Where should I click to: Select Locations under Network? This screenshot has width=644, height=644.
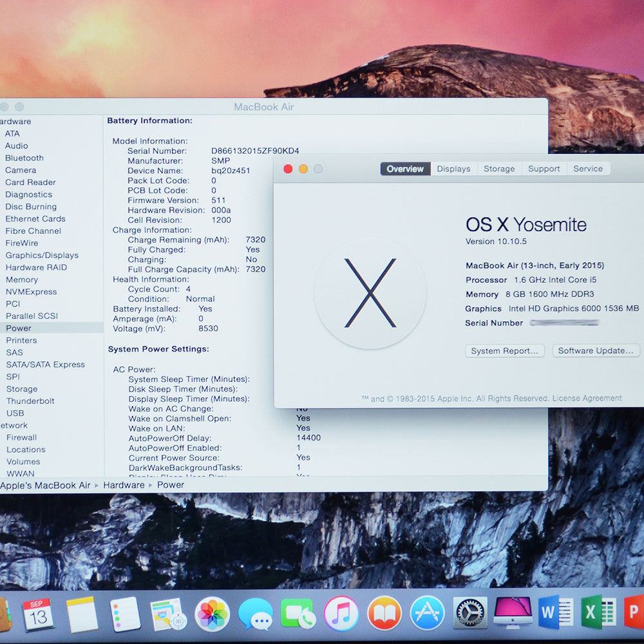pos(26,450)
